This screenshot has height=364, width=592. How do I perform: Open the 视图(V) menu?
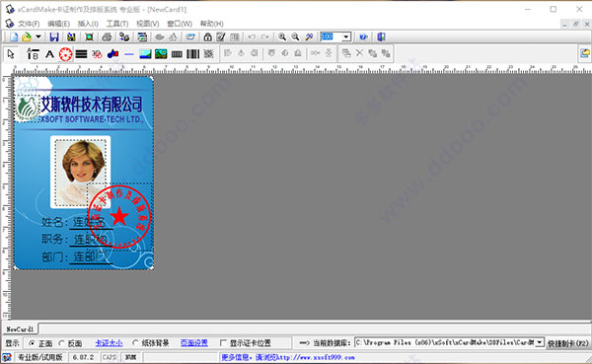[x=148, y=24]
